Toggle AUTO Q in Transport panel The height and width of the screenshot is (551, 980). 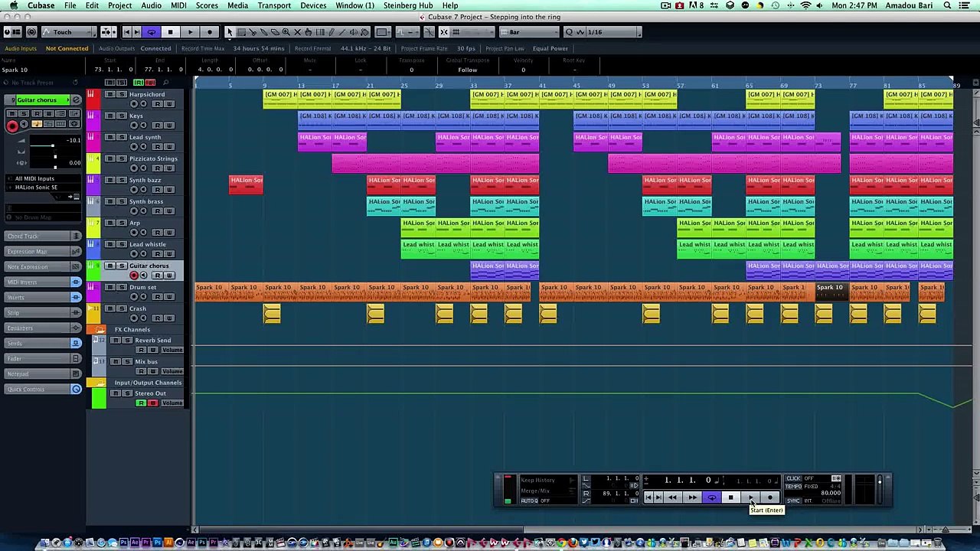point(529,500)
